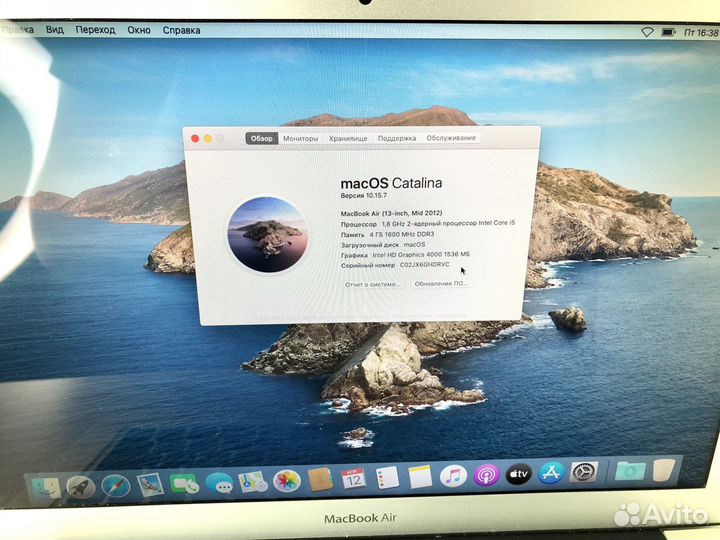Click the Загрузочный диск macOS line
Screen dimensions: 720x540
(383, 245)
